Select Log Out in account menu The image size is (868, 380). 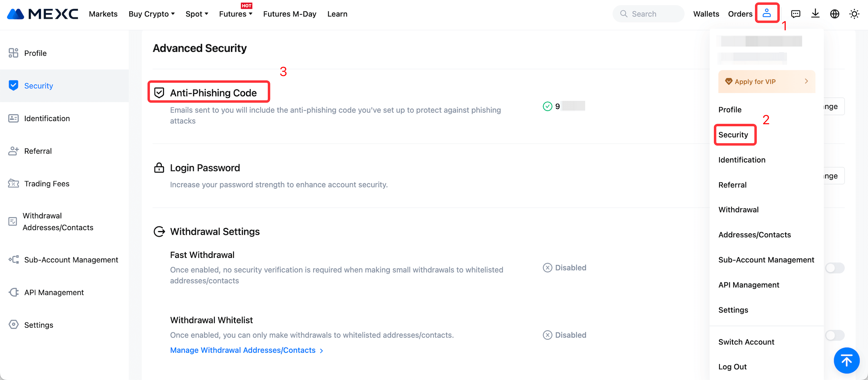(732, 366)
